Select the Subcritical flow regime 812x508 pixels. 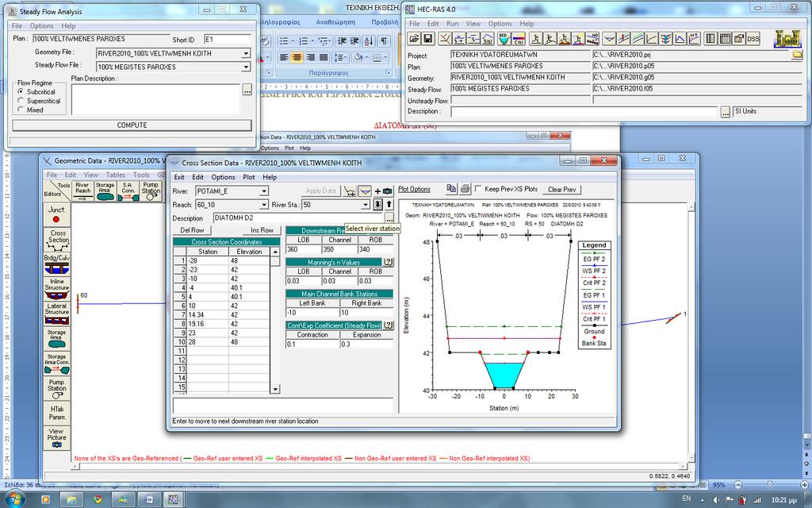tap(21, 92)
